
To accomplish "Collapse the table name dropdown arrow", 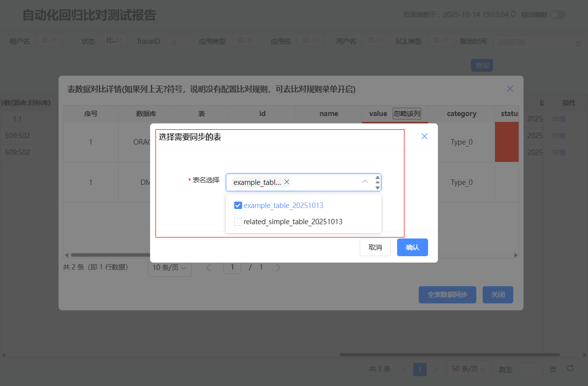I will click(365, 181).
